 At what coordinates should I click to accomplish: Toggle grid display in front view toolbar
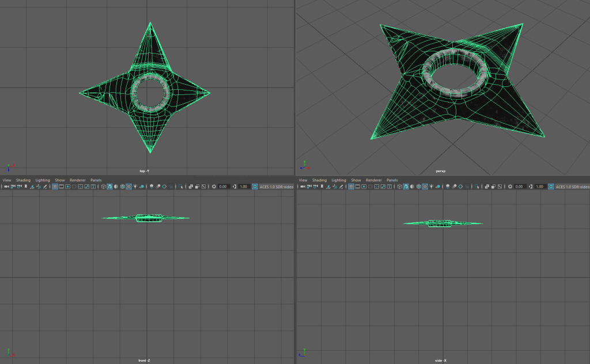point(55,187)
